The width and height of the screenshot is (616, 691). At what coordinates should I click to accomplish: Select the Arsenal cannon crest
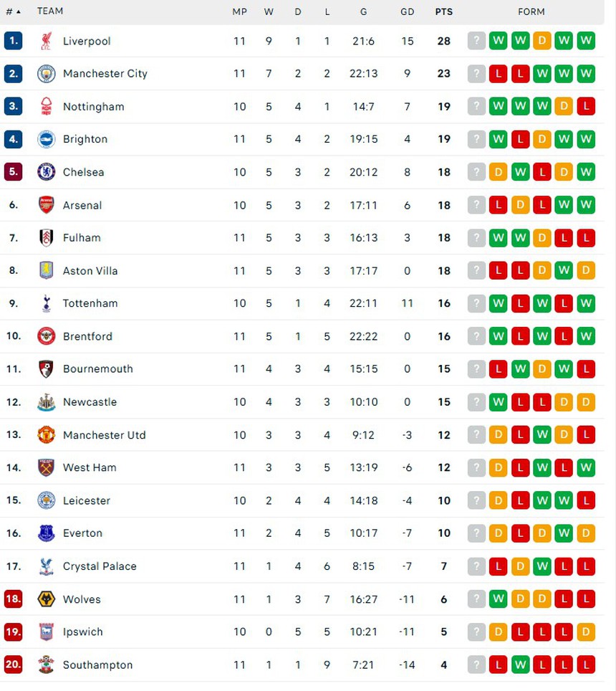[47, 205]
